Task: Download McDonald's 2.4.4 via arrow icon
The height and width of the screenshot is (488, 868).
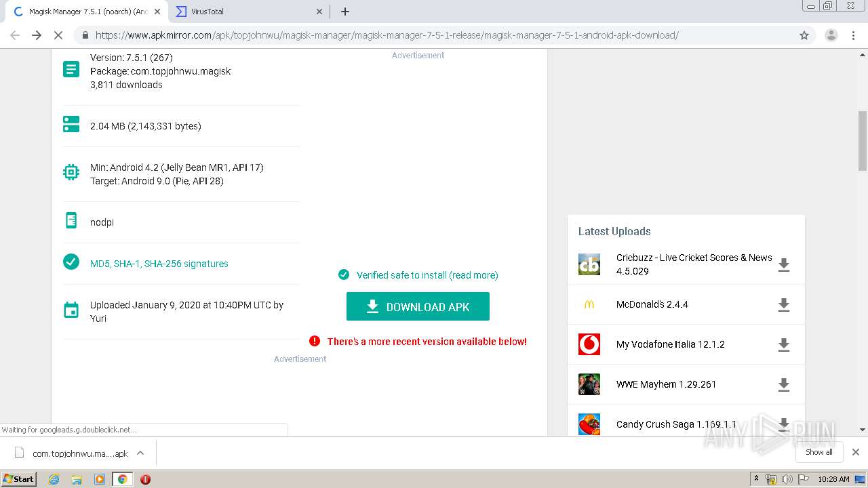Action: (x=784, y=305)
